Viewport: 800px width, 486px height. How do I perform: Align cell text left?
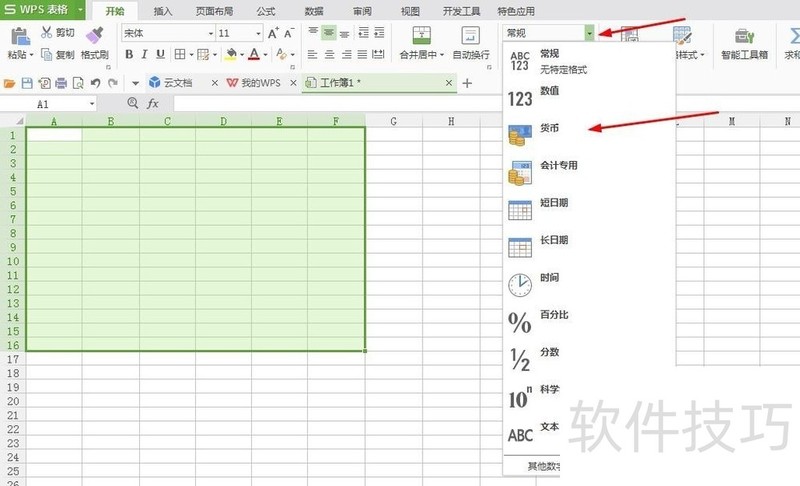coord(313,54)
